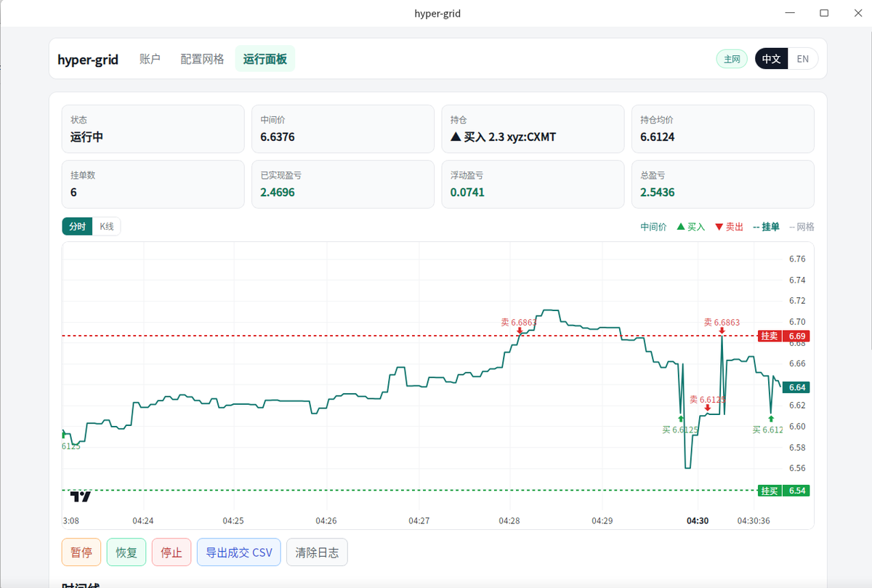Click 导出成交 CSV button
This screenshot has height=588, width=872.
(x=239, y=552)
